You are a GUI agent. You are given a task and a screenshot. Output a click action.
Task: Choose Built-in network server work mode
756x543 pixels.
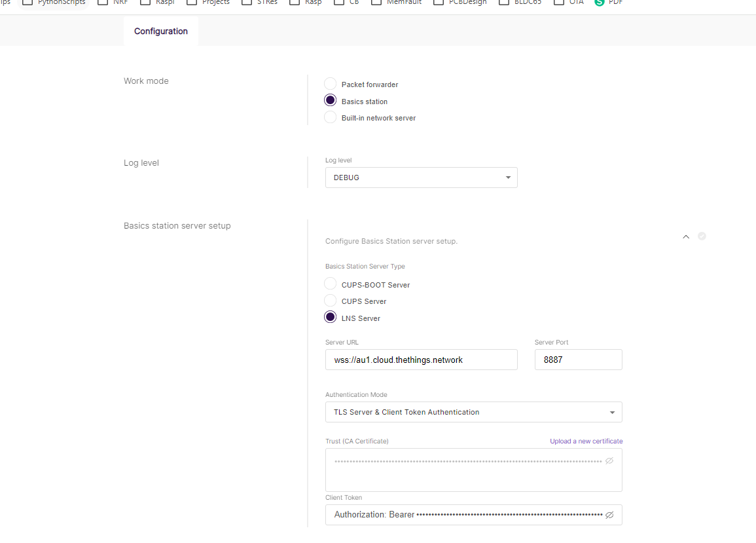click(x=331, y=118)
